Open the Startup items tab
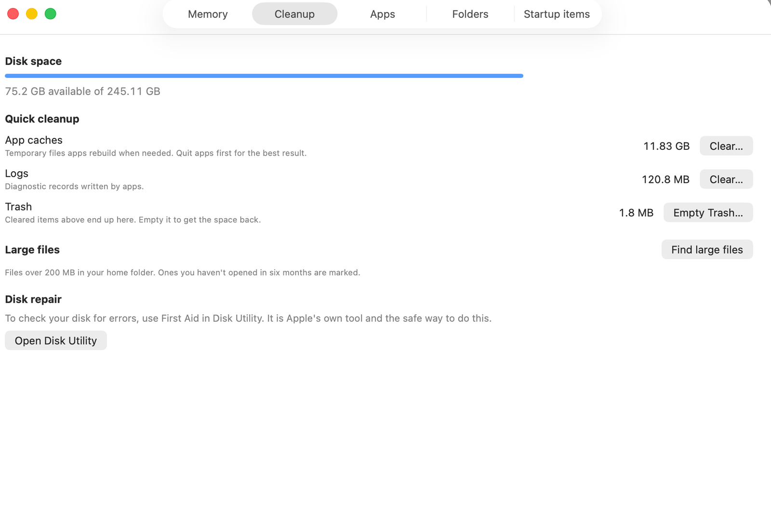 [557, 14]
